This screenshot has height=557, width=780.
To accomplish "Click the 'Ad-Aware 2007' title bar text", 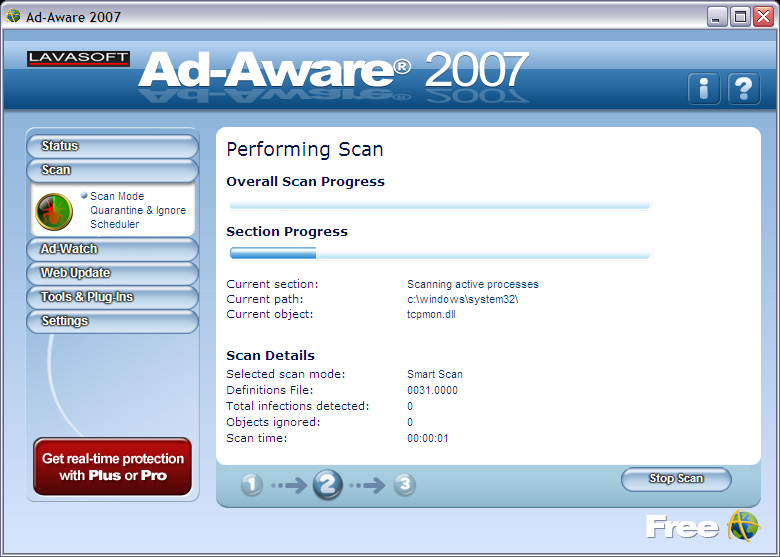I will (x=73, y=17).
